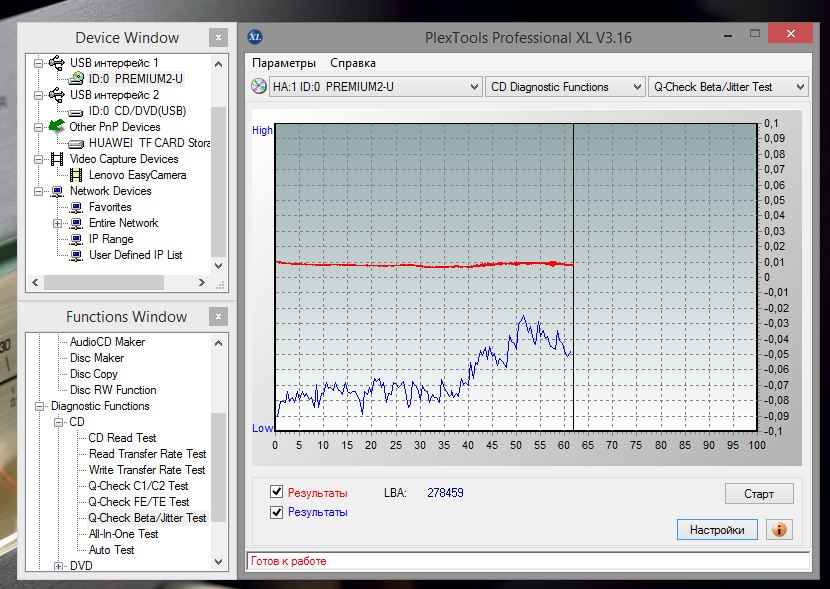Select Disc Copy function
The image size is (830, 589).
point(94,374)
